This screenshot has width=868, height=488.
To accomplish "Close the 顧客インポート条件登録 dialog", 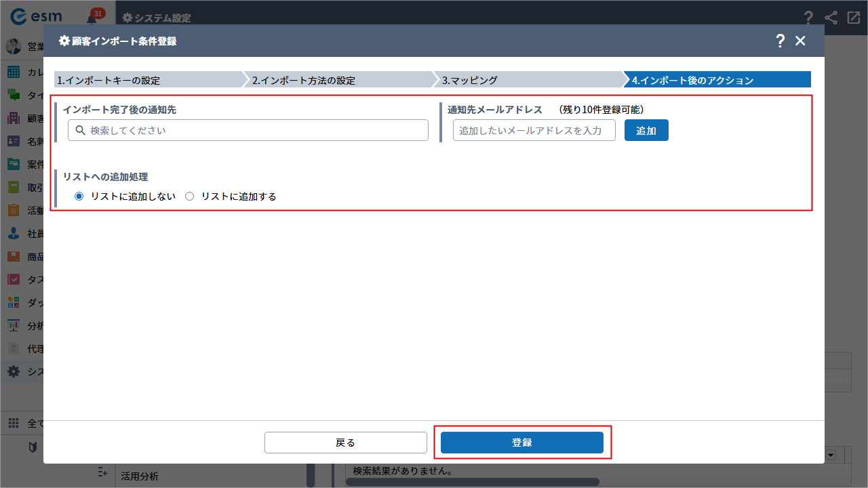I will click(800, 41).
